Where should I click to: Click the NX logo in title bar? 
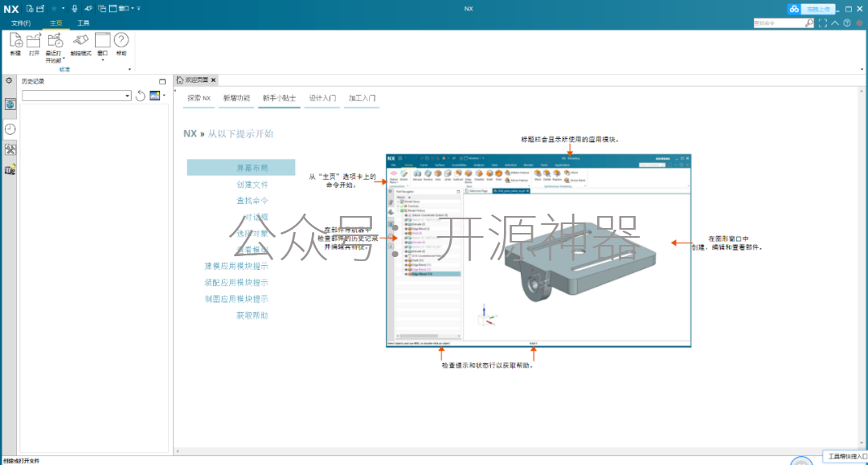(11, 9)
